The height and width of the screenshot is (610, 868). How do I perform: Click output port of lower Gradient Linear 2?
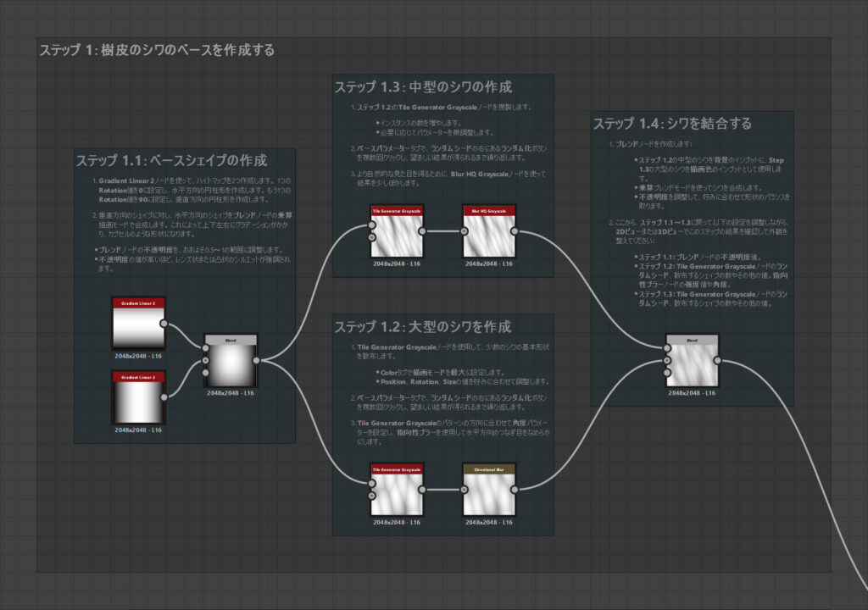coord(164,396)
